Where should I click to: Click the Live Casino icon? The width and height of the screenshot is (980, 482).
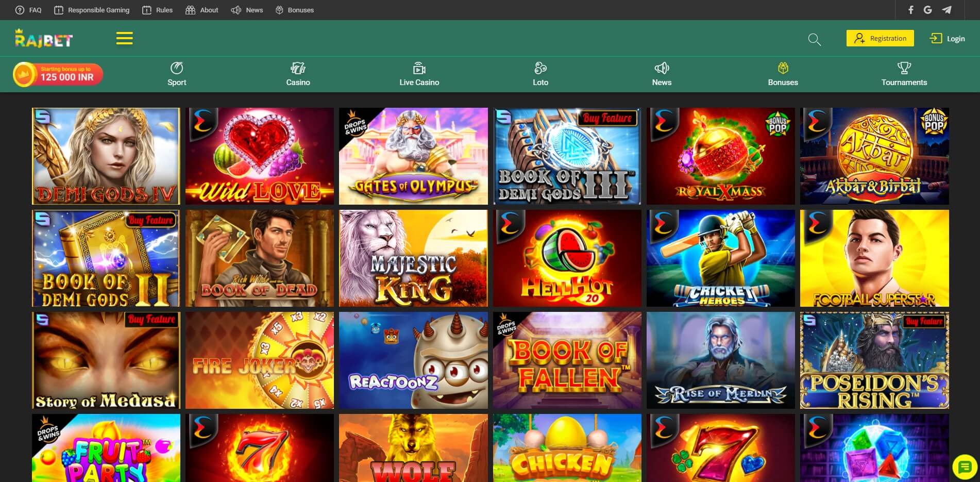pos(419,68)
